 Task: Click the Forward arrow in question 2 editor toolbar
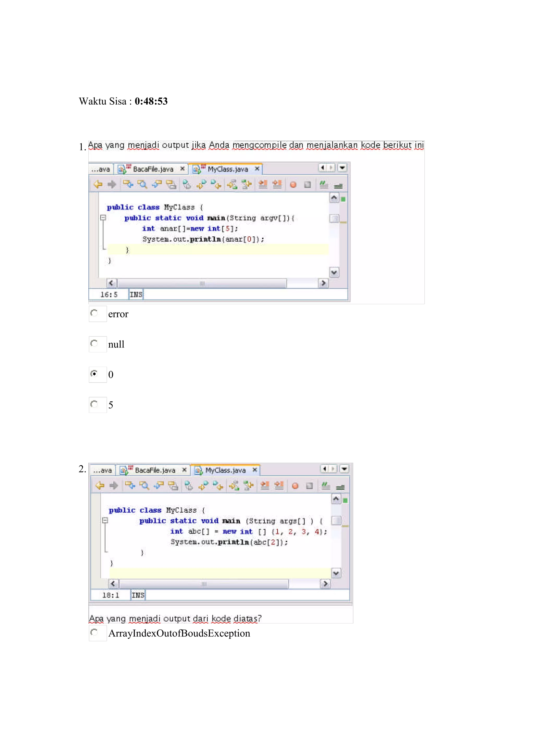tap(114, 485)
